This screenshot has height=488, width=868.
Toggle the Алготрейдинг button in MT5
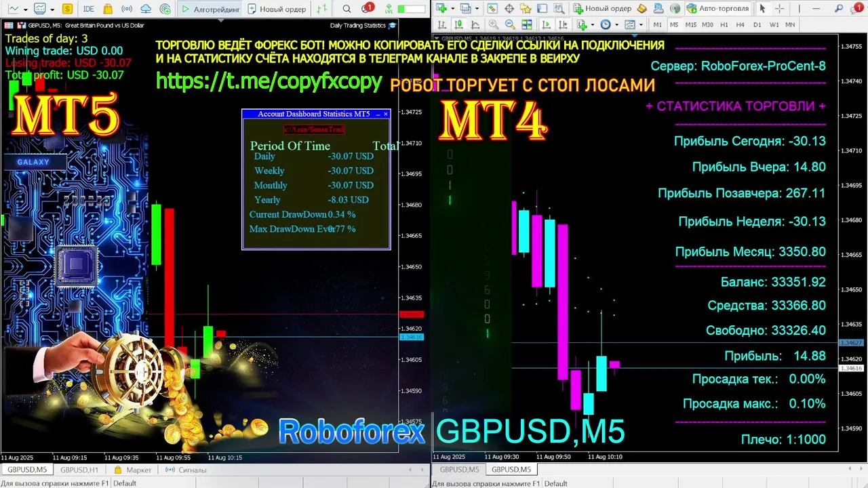click(x=211, y=9)
